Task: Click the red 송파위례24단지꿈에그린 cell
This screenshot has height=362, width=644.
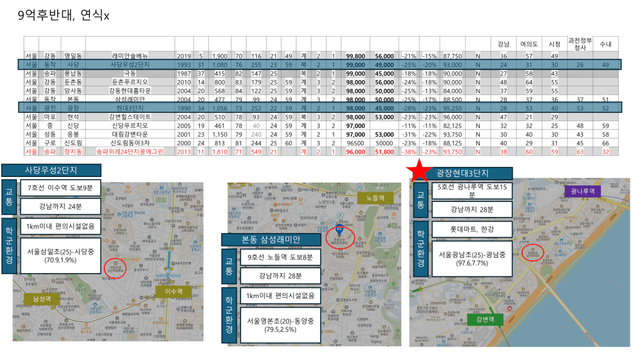Action: (x=130, y=152)
